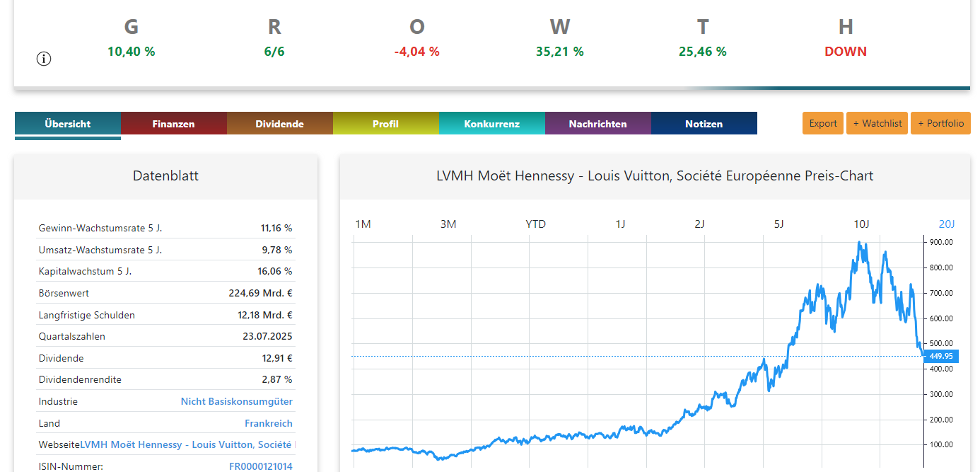Click the Export button

[x=823, y=123]
